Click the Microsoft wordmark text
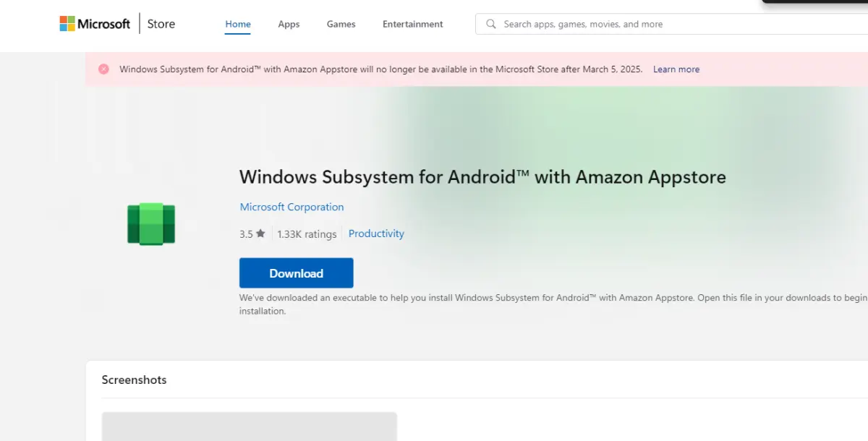868x441 pixels. coord(104,24)
